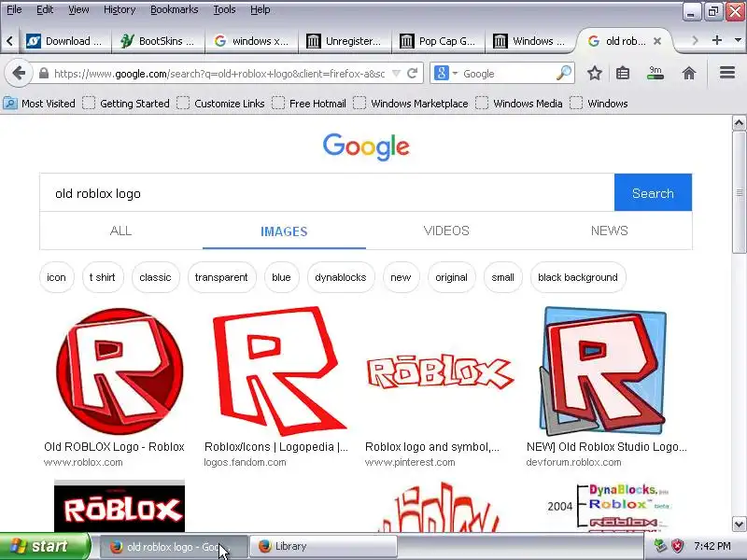Filter images by 'classic' chip
The height and width of the screenshot is (560, 747).
point(155,277)
